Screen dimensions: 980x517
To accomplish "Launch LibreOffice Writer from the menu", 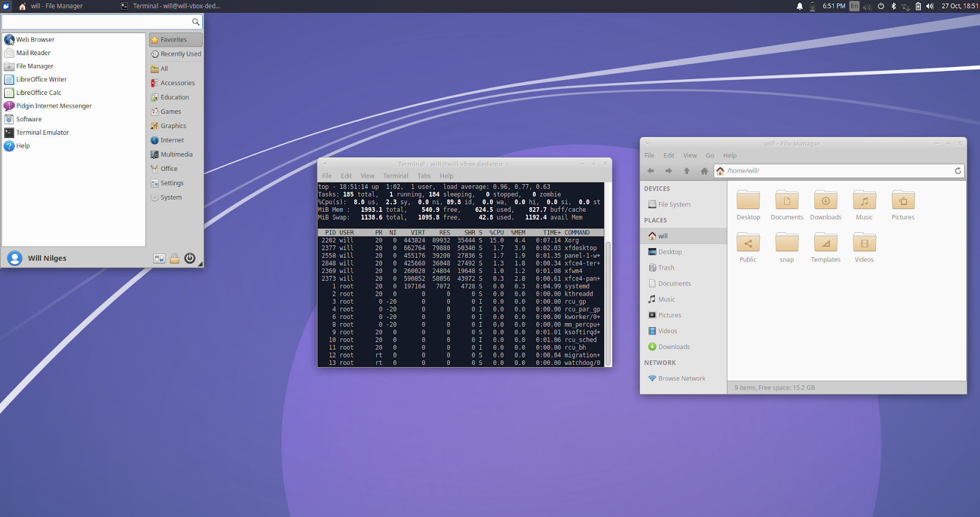I will [x=73, y=80].
